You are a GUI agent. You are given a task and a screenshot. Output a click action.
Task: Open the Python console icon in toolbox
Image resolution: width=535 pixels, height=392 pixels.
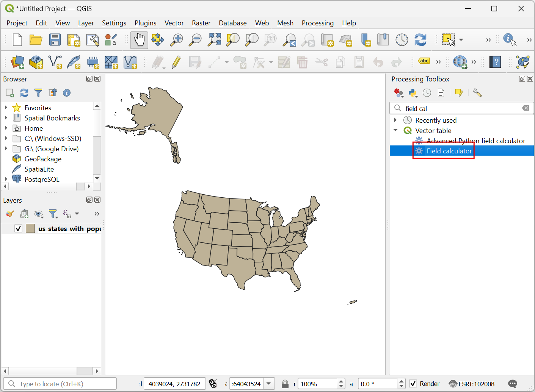[413, 93]
